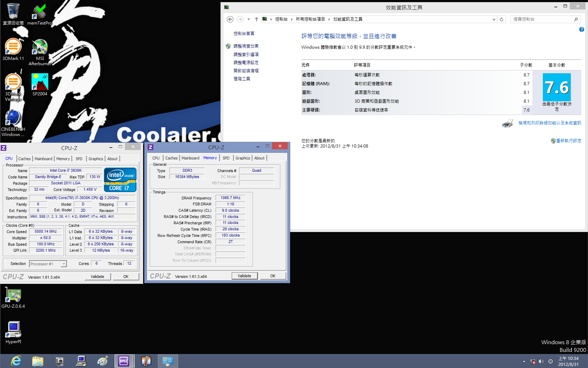Select Memory tab in left CPU-Z
Viewport: 588px width, 368px height.
point(63,159)
